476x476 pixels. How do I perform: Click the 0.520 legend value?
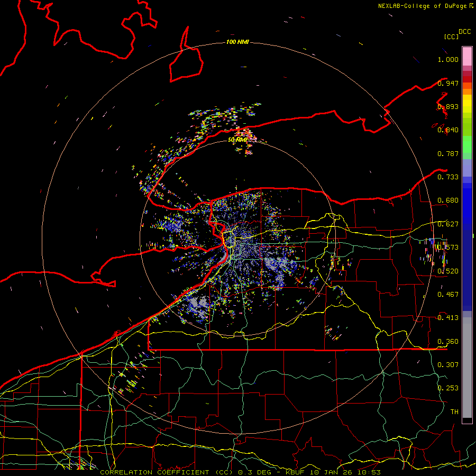coord(448,271)
